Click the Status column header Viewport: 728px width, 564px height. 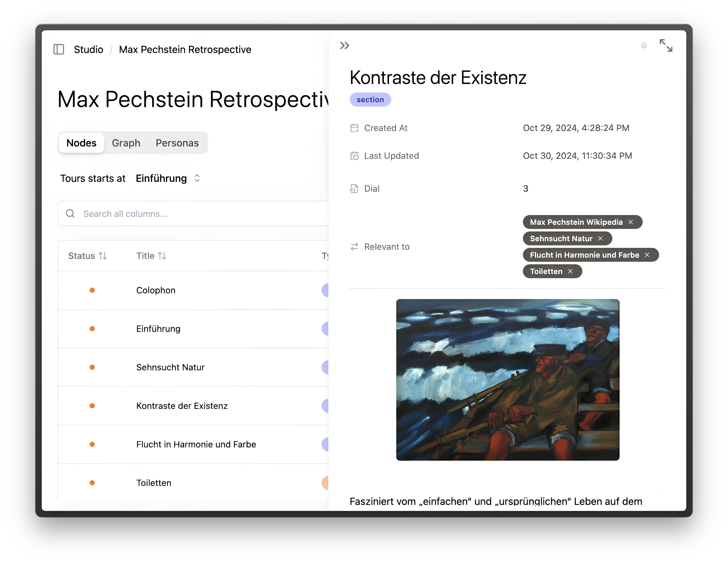87,256
